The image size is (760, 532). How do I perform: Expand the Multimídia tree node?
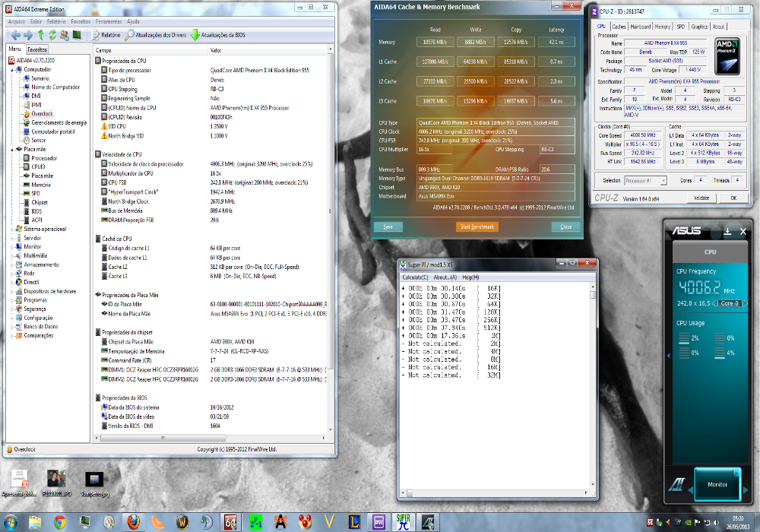tap(12, 256)
